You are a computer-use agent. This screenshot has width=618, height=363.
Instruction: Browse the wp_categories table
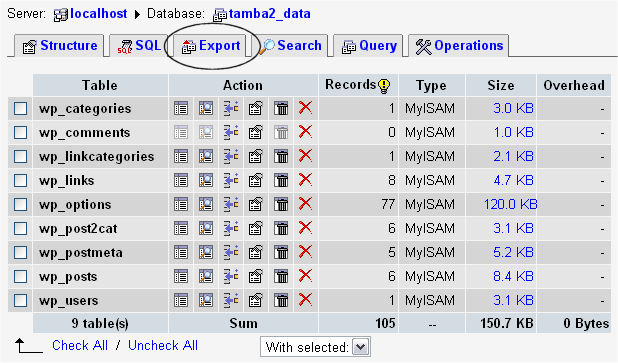click(x=181, y=108)
